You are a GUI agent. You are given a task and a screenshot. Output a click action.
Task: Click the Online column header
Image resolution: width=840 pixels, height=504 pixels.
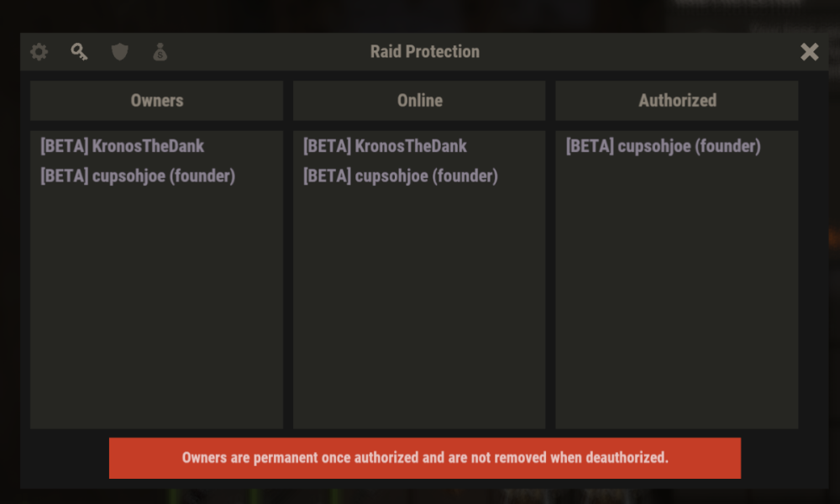(x=419, y=101)
